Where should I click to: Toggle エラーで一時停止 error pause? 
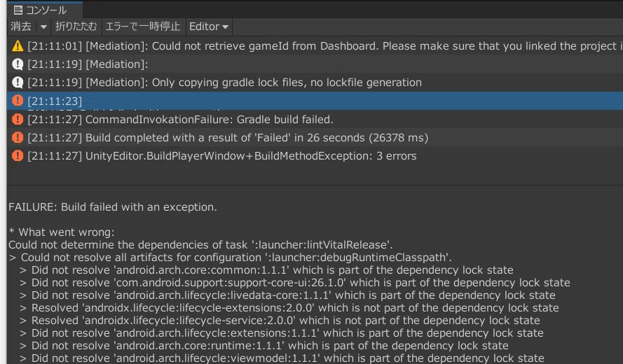point(143,27)
